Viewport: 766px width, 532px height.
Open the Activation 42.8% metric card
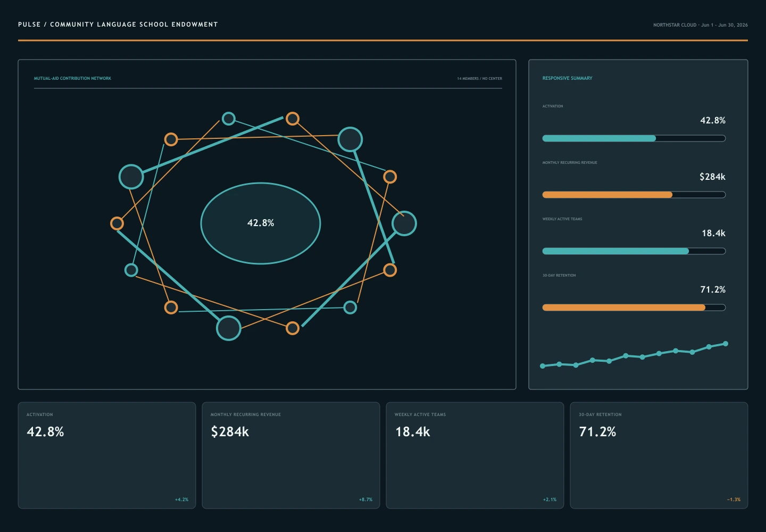point(107,455)
